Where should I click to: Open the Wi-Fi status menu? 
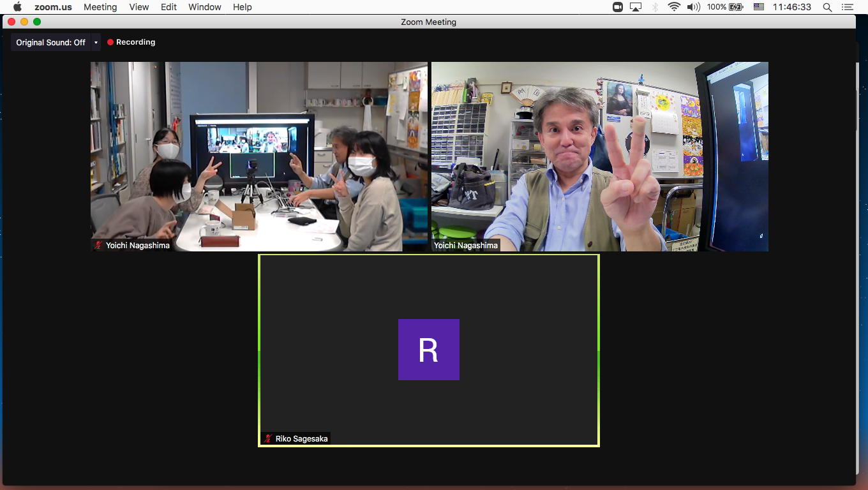coord(674,7)
